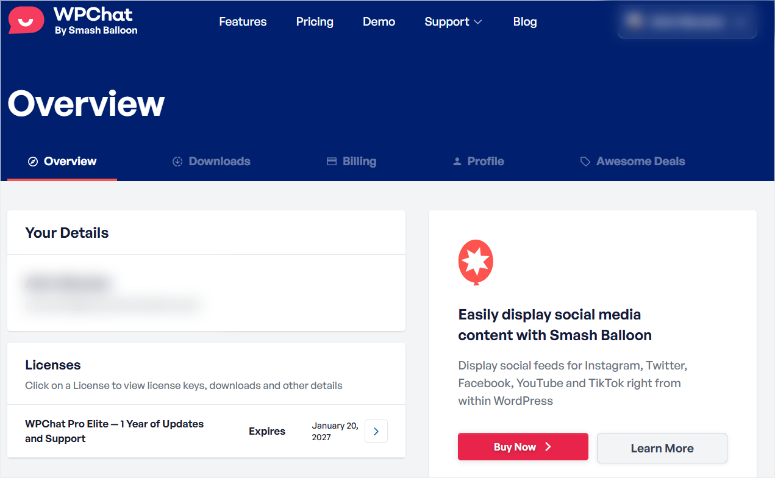This screenshot has width=775, height=478.
Task: Switch to the Downloads tab
Action: point(211,161)
